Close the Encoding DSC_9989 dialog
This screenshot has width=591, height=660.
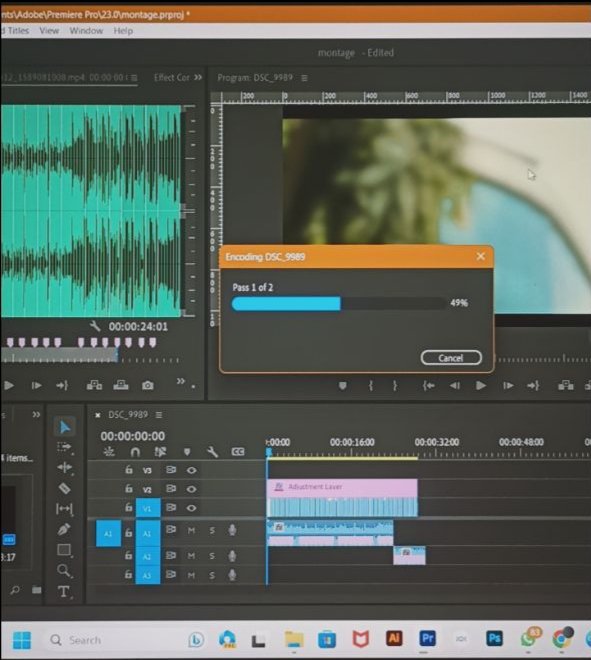click(481, 256)
